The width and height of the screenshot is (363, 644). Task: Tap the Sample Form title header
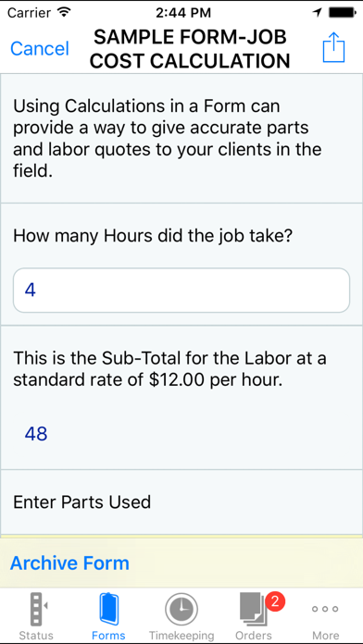(x=190, y=49)
